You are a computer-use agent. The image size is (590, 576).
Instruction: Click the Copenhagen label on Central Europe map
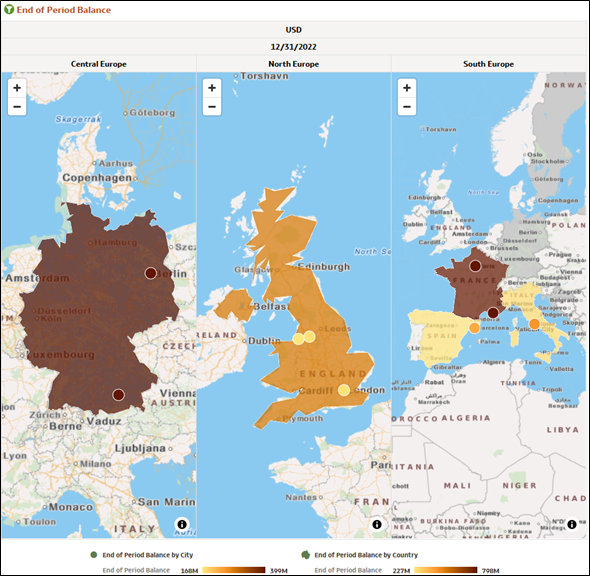click(97, 178)
